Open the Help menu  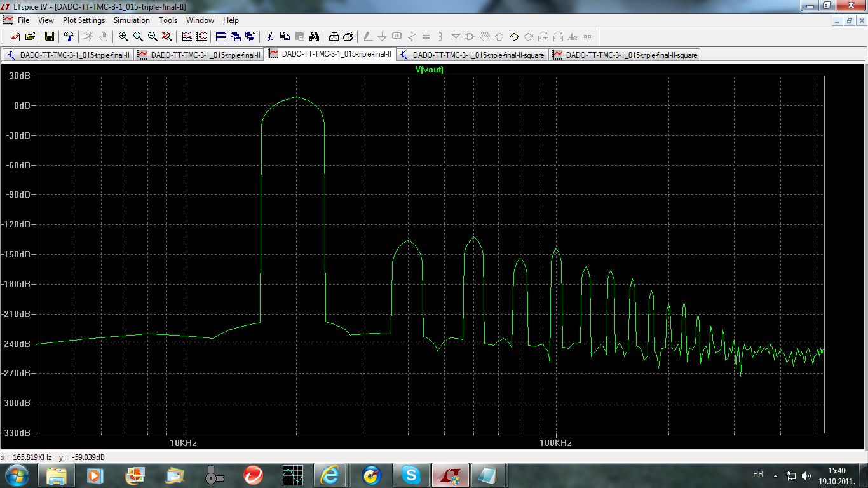231,20
